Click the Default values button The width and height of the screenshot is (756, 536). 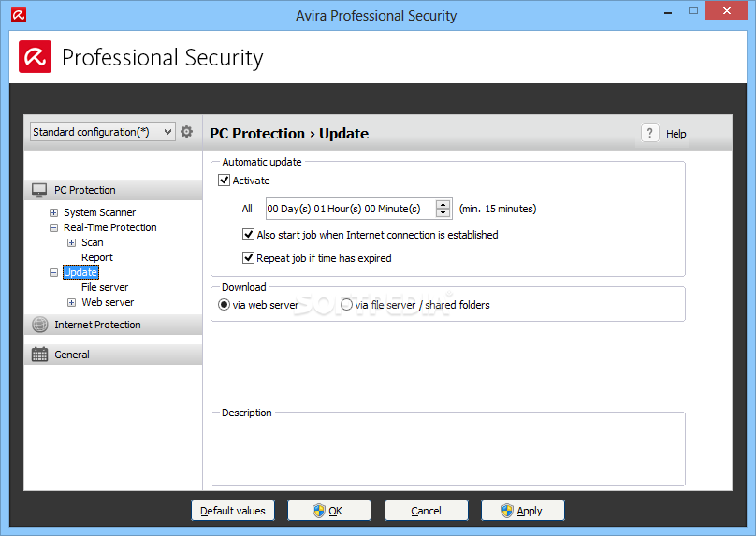[233, 511]
